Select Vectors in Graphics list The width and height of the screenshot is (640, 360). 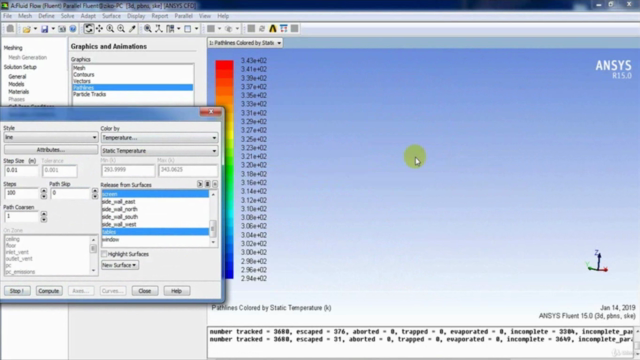coord(82,81)
